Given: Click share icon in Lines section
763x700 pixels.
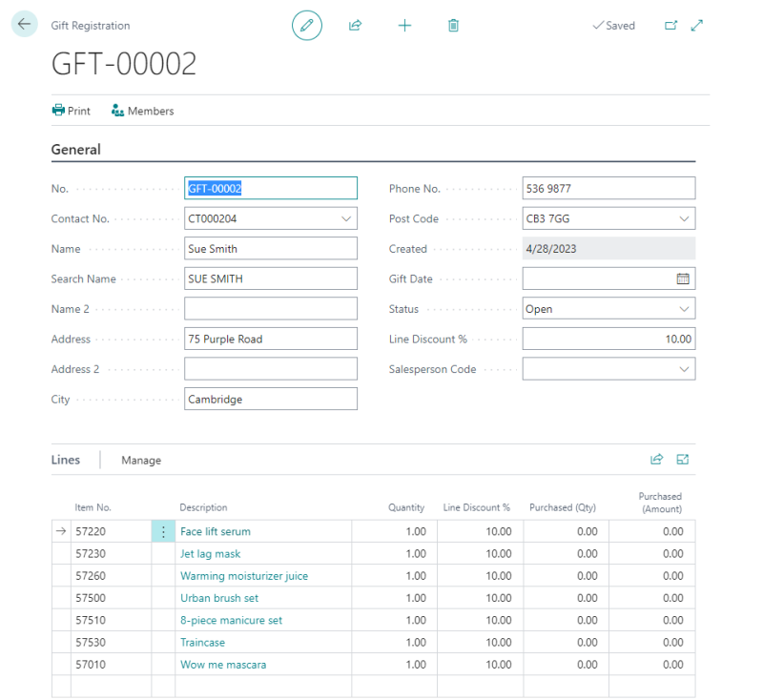Looking at the screenshot, I should (x=656, y=459).
